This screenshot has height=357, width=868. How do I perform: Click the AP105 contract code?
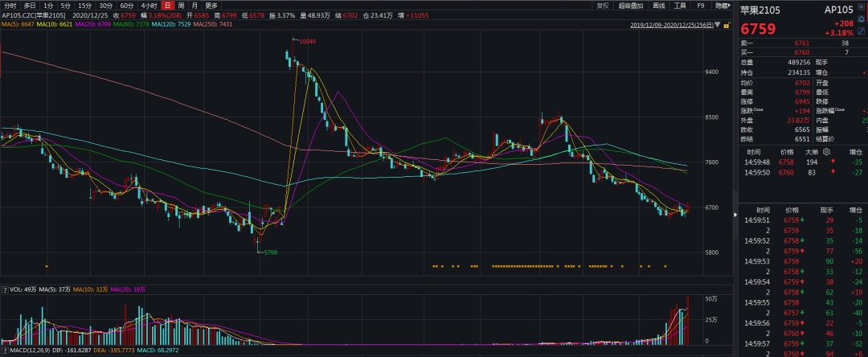(837, 10)
